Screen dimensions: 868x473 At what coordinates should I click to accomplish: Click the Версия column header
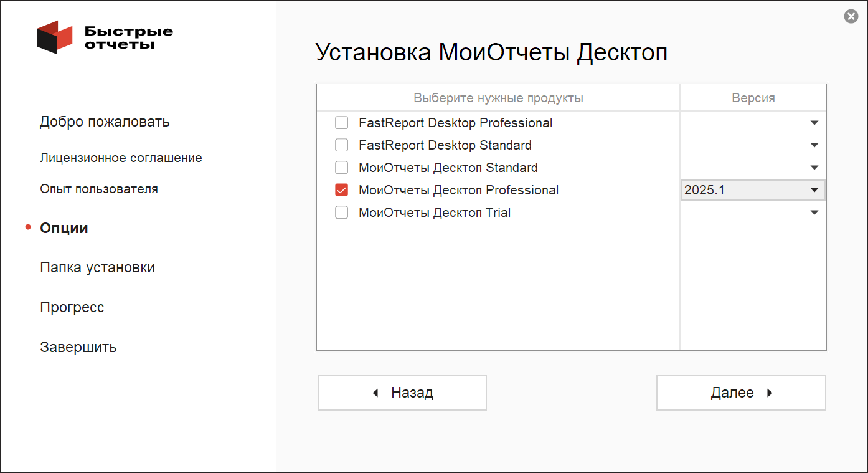point(753,98)
